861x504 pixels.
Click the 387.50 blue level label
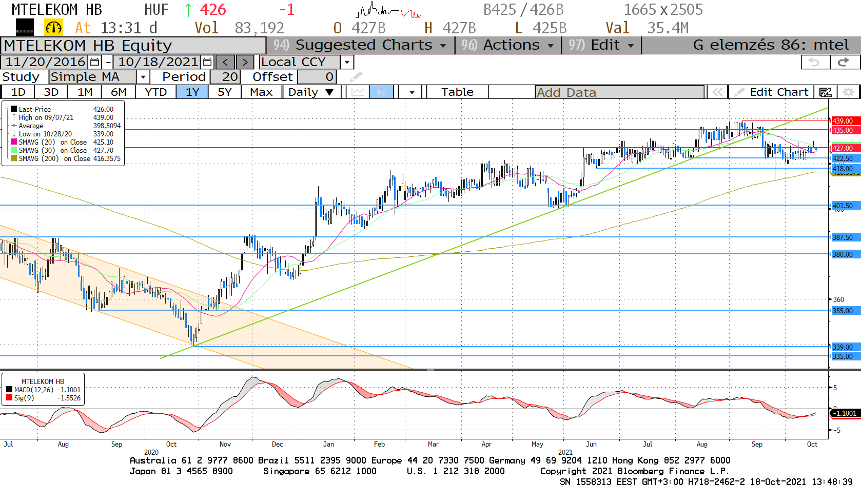click(x=845, y=237)
